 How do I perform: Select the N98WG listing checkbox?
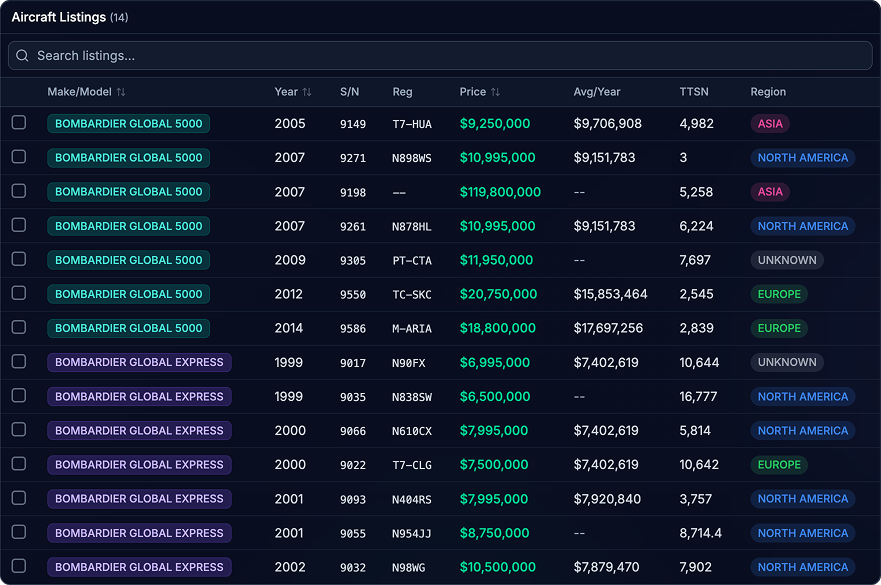click(x=19, y=566)
